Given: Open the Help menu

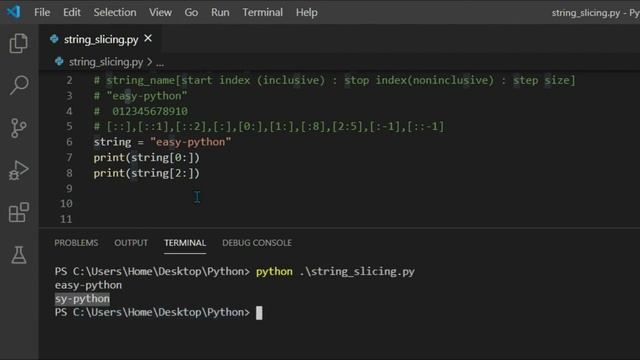Looking at the screenshot, I should (x=307, y=12).
